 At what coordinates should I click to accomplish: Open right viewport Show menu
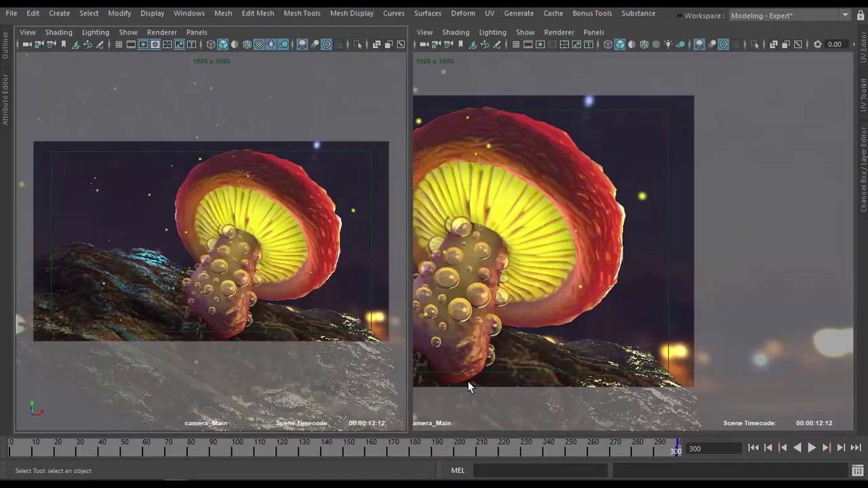point(525,32)
